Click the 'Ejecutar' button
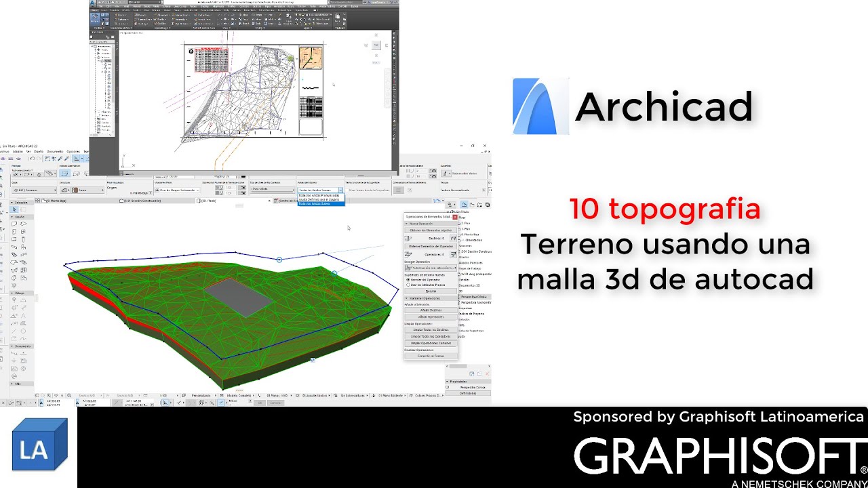Screen dimensions: 868x488 click(431, 291)
